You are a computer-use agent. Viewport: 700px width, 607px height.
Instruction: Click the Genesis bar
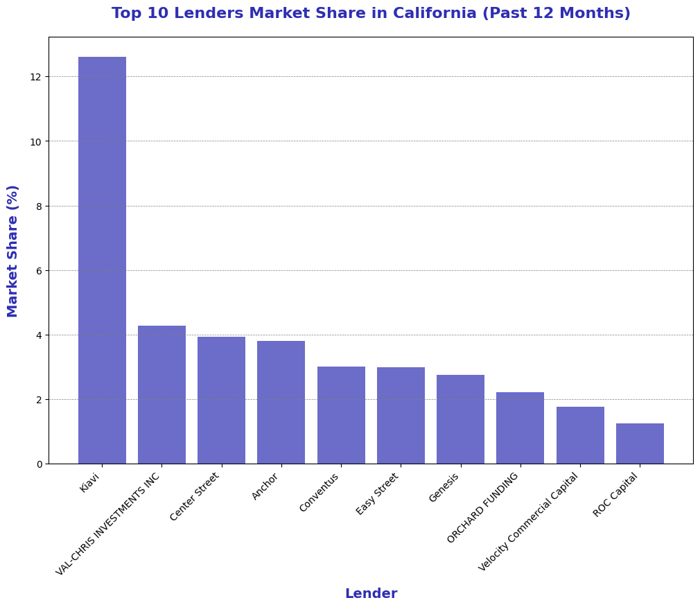point(461,419)
